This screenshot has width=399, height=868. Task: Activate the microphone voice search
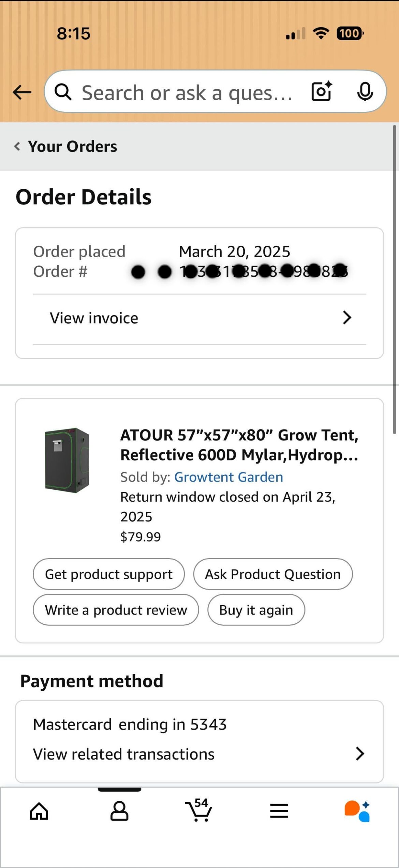pyautogui.click(x=365, y=91)
